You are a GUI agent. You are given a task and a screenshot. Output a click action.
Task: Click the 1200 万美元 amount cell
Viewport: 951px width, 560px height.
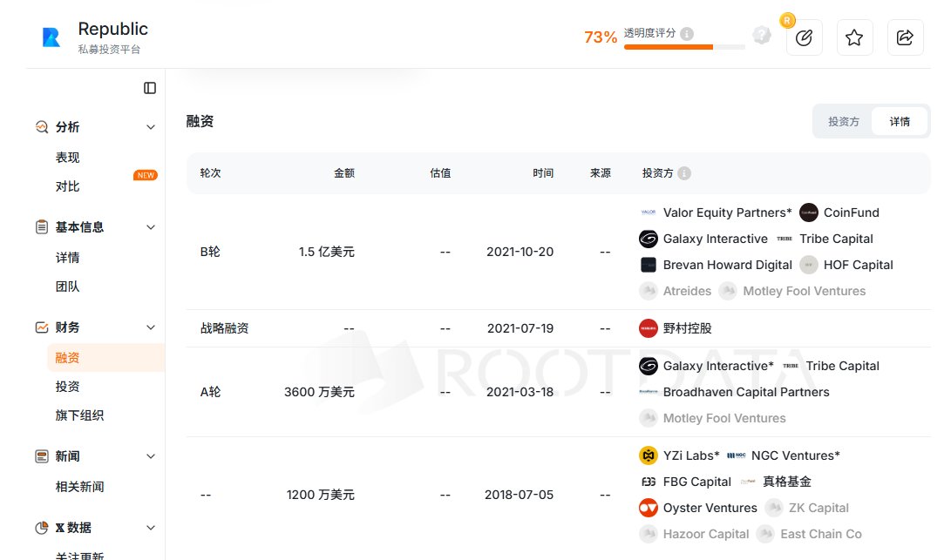pos(320,495)
